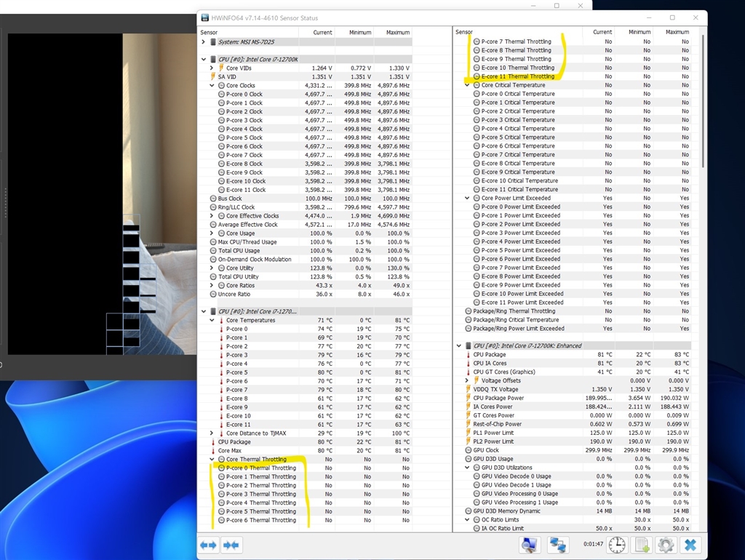Expand Core Distance to TjMAX

tap(212, 433)
